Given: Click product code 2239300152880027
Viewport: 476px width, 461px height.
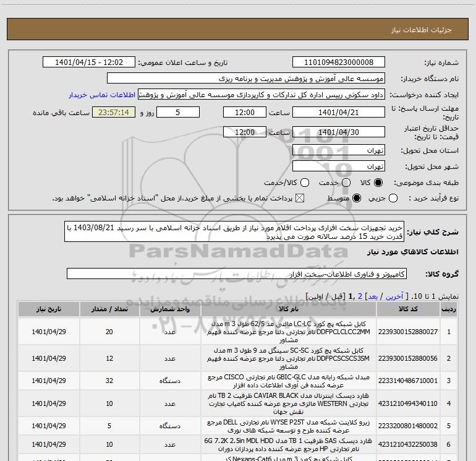Looking at the screenshot, I should click(x=408, y=332).
